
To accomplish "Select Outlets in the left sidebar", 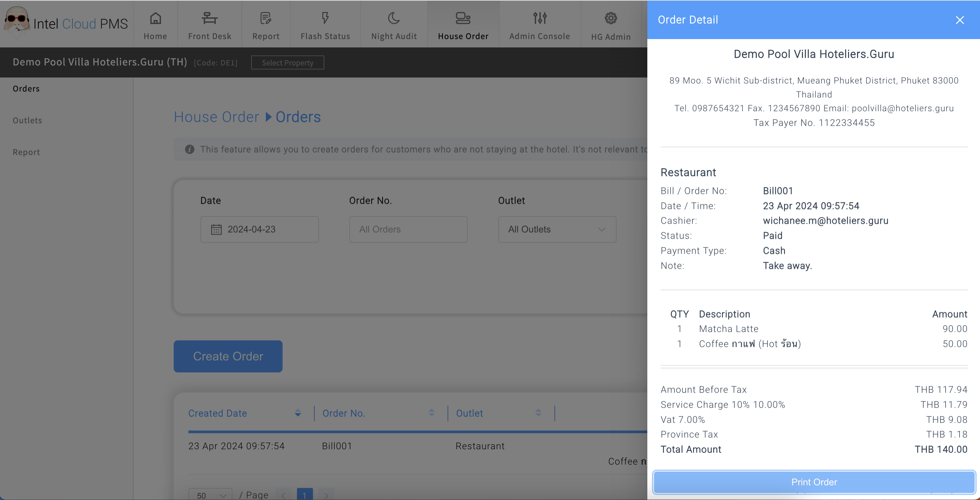I will (x=27, y=120).
